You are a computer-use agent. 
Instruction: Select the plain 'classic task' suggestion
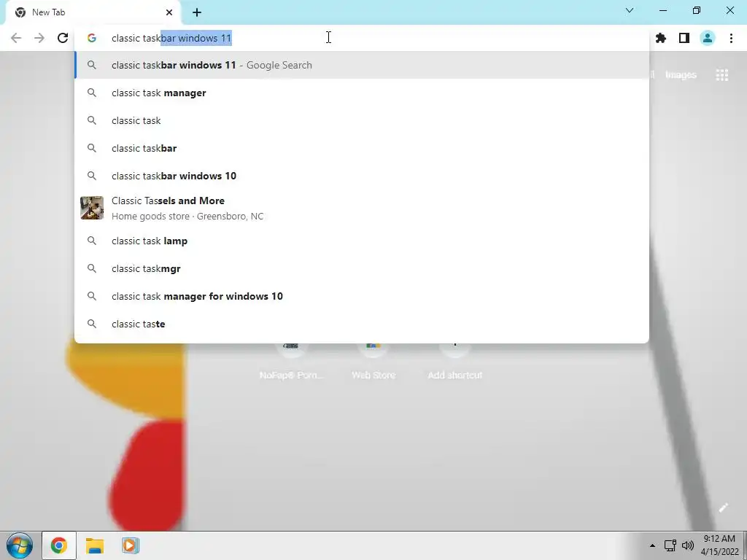362,120
